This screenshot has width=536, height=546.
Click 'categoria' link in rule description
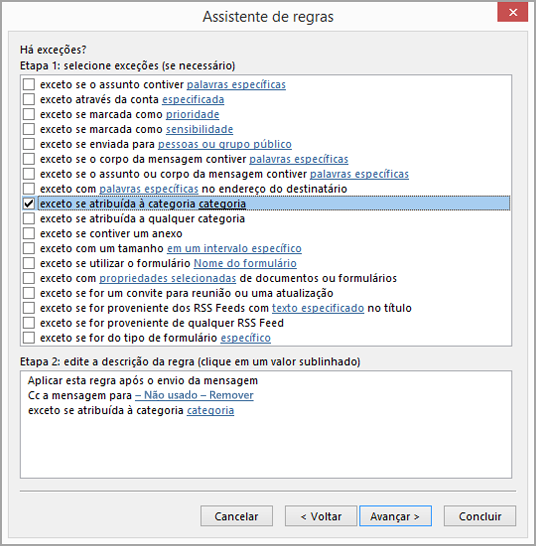(x=210, y=411)
